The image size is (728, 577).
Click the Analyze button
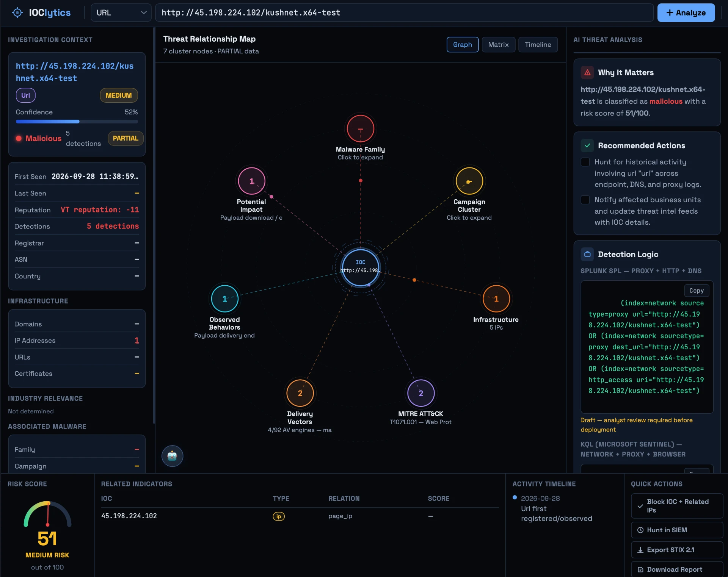[x=686, y=13]
